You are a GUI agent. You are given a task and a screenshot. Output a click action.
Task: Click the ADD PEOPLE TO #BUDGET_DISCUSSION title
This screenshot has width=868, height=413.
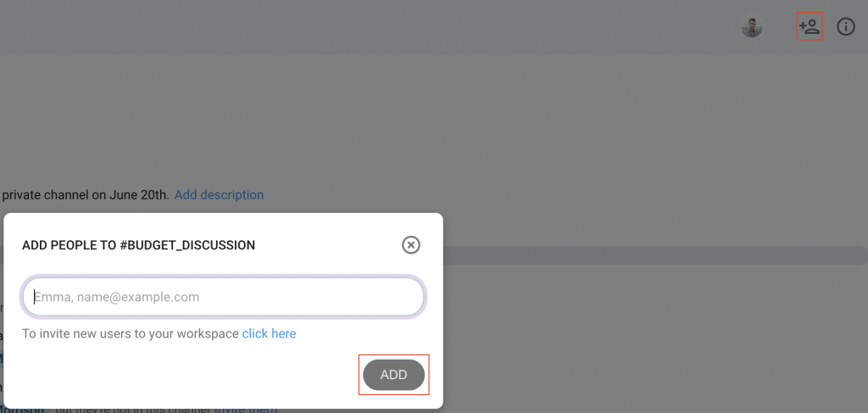(x=138, y=245)
